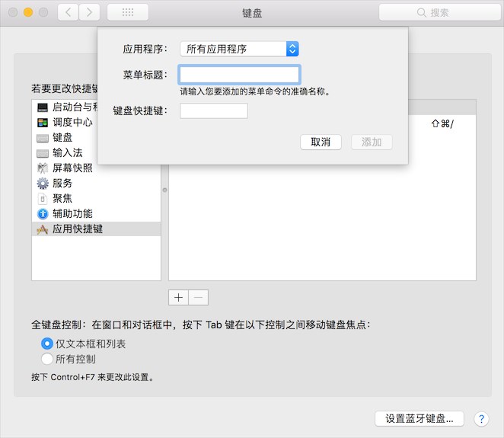Click the 键盘快捷键 input box
The width and height of the screenshot is (504, 438).
(x=214, y=111)
